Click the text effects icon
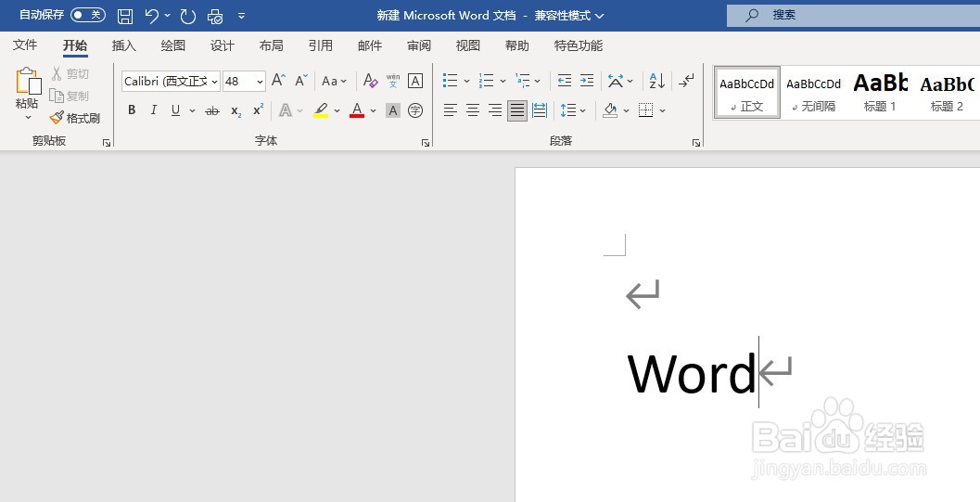This screenshot has height=502, width=980. coord(286,110)
